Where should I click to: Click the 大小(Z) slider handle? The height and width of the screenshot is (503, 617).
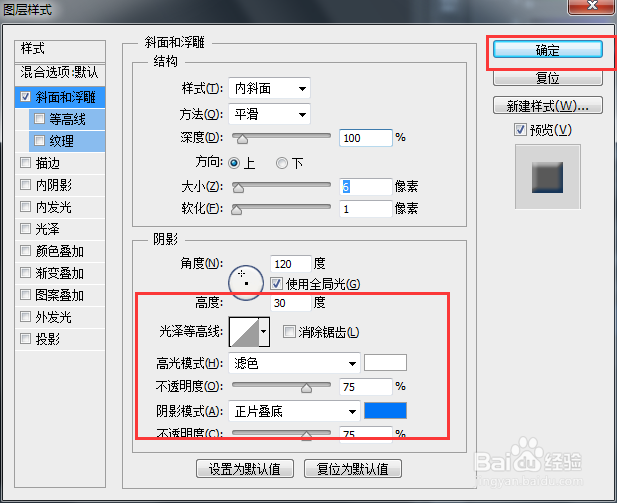click(x=238, y=188)
